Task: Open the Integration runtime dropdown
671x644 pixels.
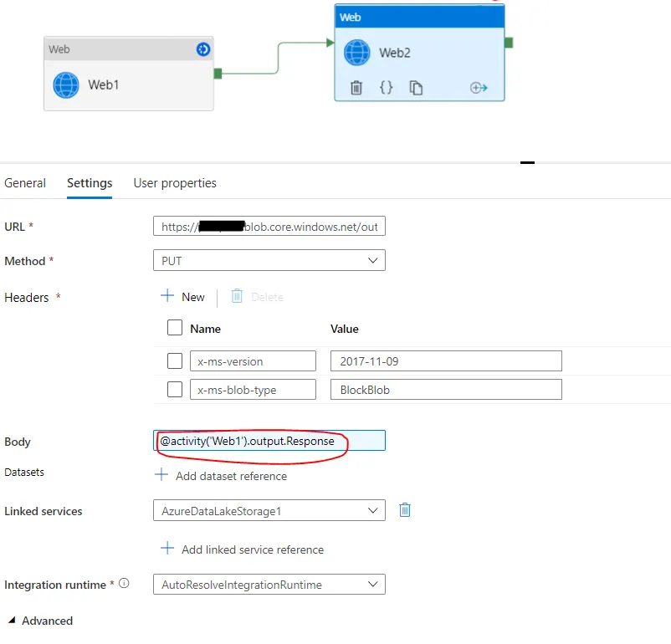Action: [x=269, y=585]
